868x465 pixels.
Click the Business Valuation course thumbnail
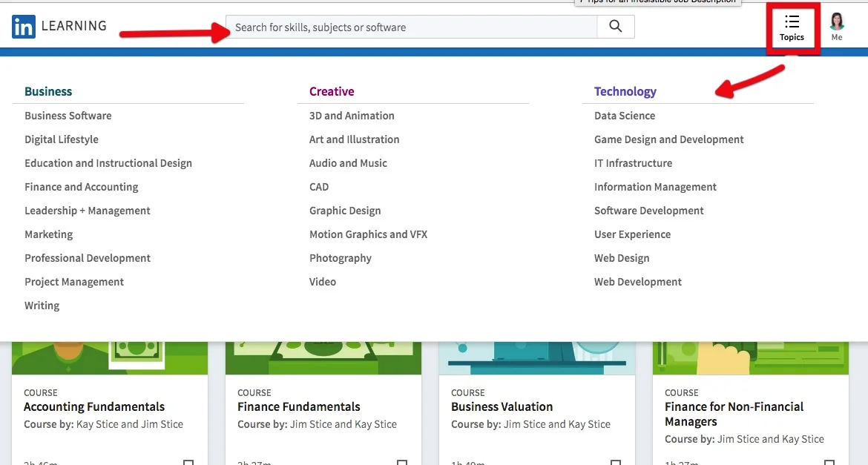click(x=537, y=358)
